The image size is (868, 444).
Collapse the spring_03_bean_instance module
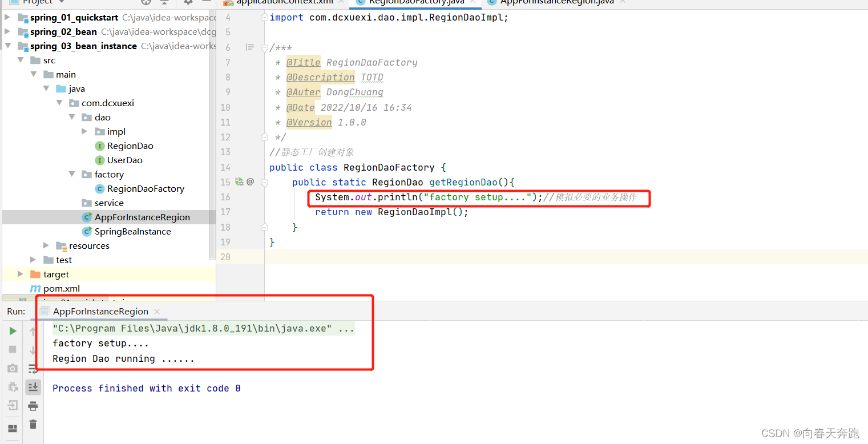pos(7,46)
